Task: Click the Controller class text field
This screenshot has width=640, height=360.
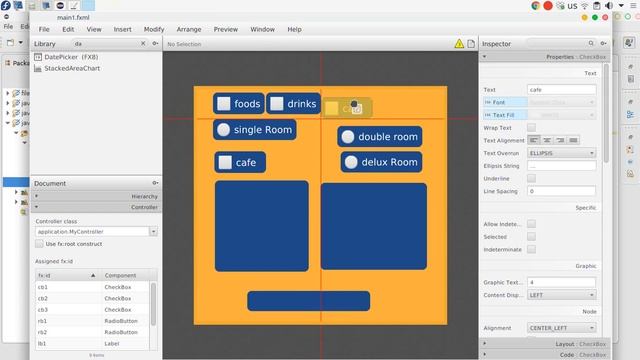Action: [92, 231]
